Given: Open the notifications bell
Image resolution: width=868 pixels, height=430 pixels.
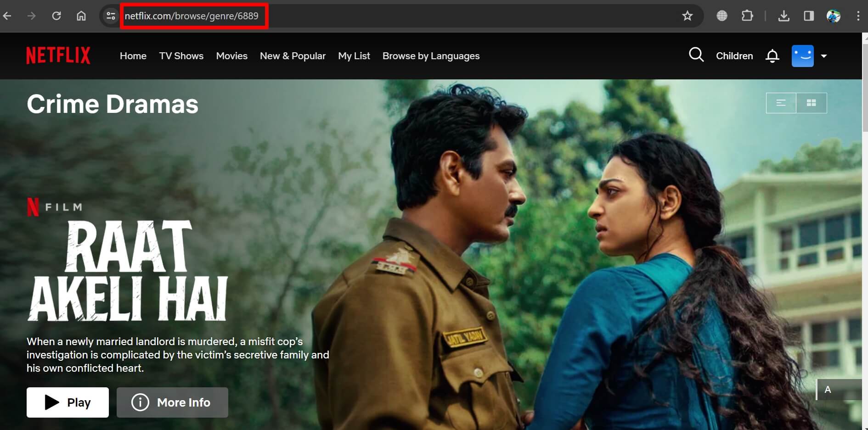Looking at the screenshot, I should [772, 56].
